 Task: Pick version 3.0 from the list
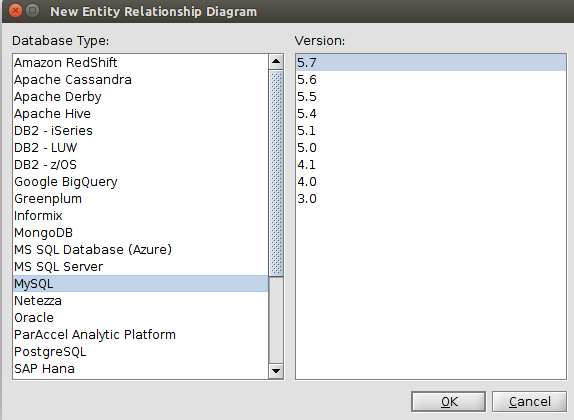click(431, 198)
